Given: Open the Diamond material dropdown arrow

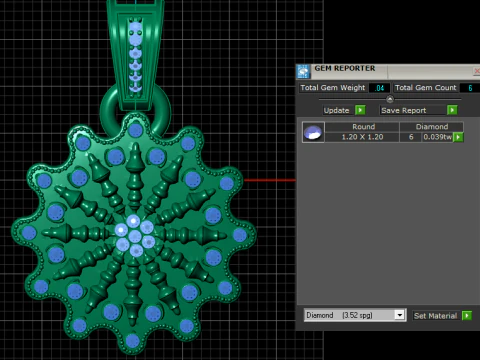Looking at the screenshot, I should 399,315.
